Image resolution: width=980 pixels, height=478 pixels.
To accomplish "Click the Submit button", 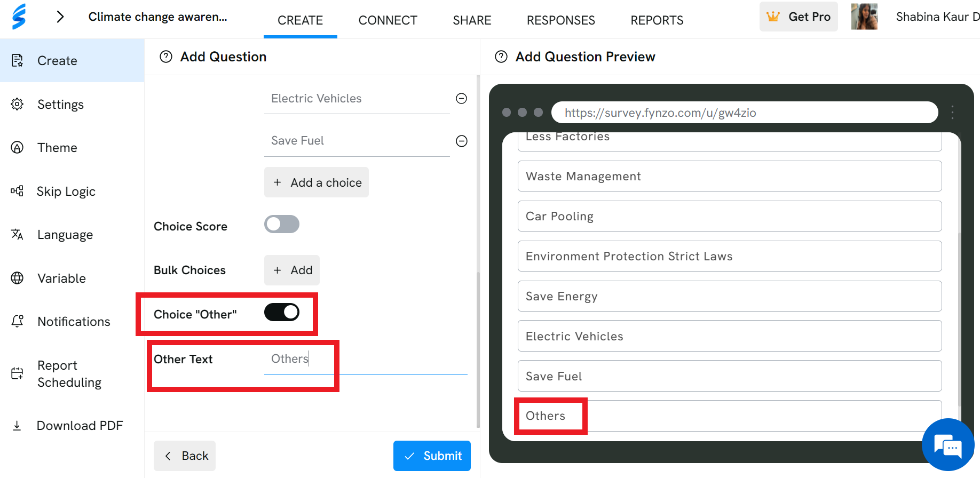I will click(432, 456).
